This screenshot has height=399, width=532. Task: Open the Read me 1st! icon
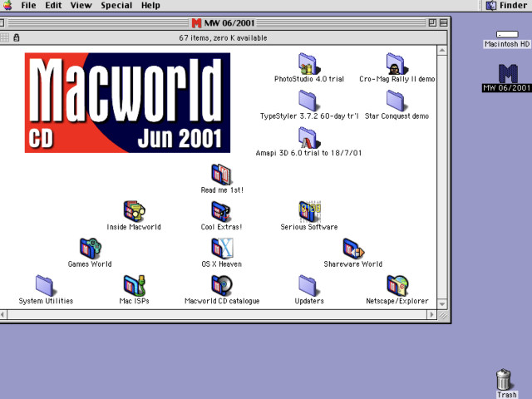[x=221, y=175]
